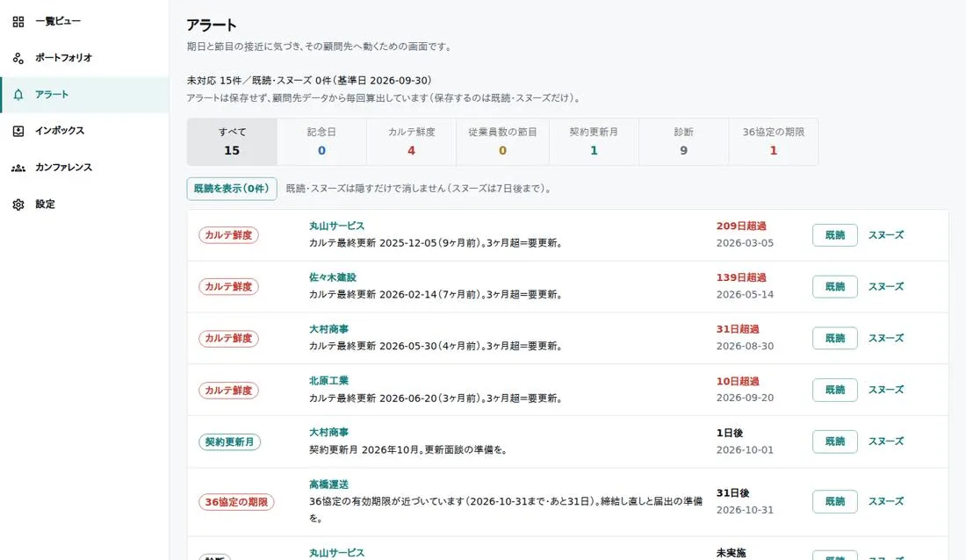
Task: Mark 大村商事 契約更新月 alert as 既読
Action: 835,442
